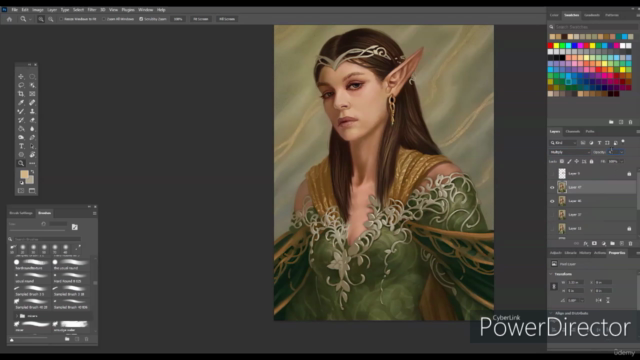
Task: Show Layer 9 via visibility box
Action: point(552,173)
